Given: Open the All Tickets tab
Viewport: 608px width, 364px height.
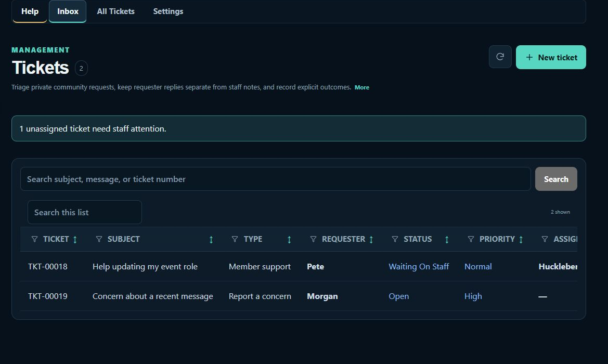Looking at the screenshot, I should click(x=115, y=11).
